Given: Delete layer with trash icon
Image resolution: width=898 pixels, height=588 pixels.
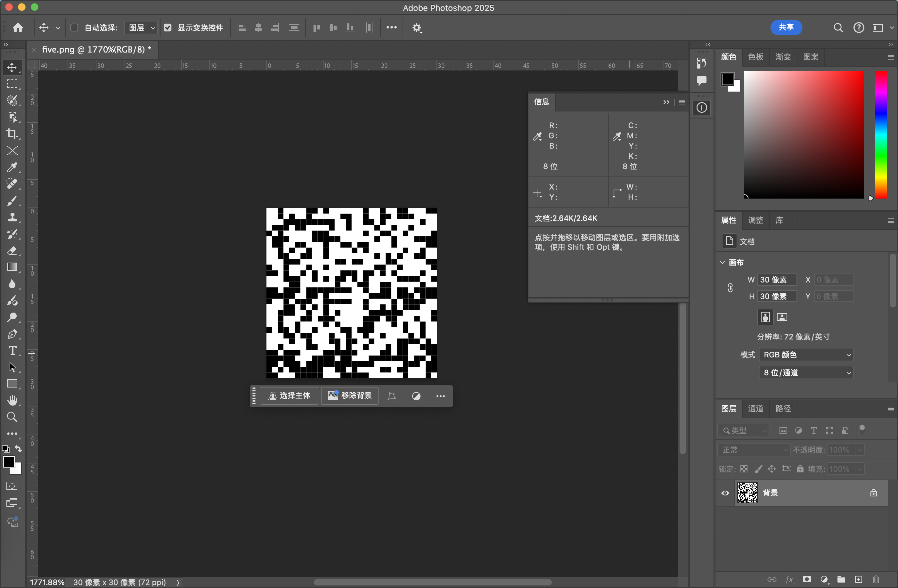Looking at the screenshot, I should [876, 579].
